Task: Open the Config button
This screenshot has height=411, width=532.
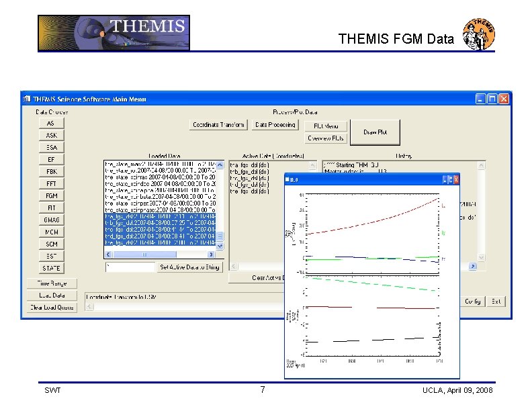Action: coord(473,301)
